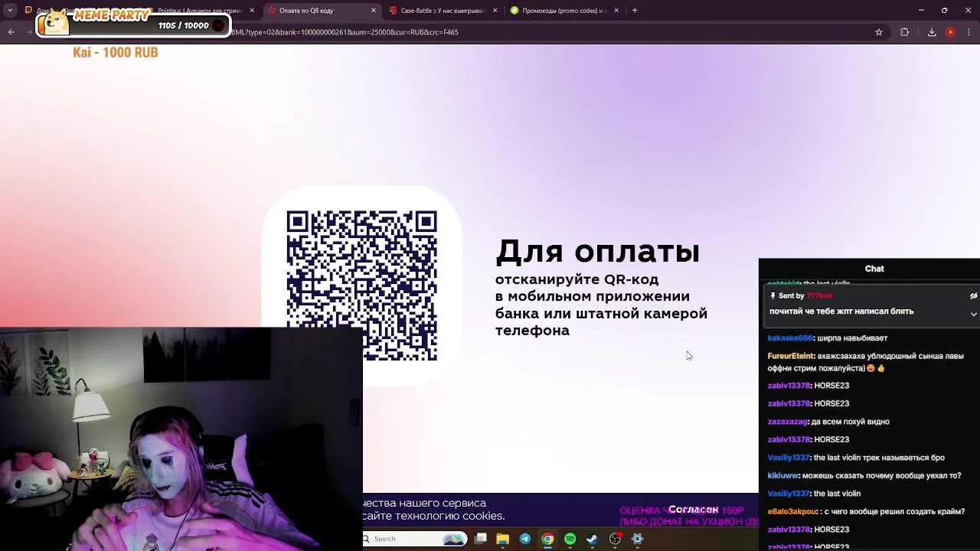
Task: Click the Согласен cookie button
Action: click(x=693, y=510)
